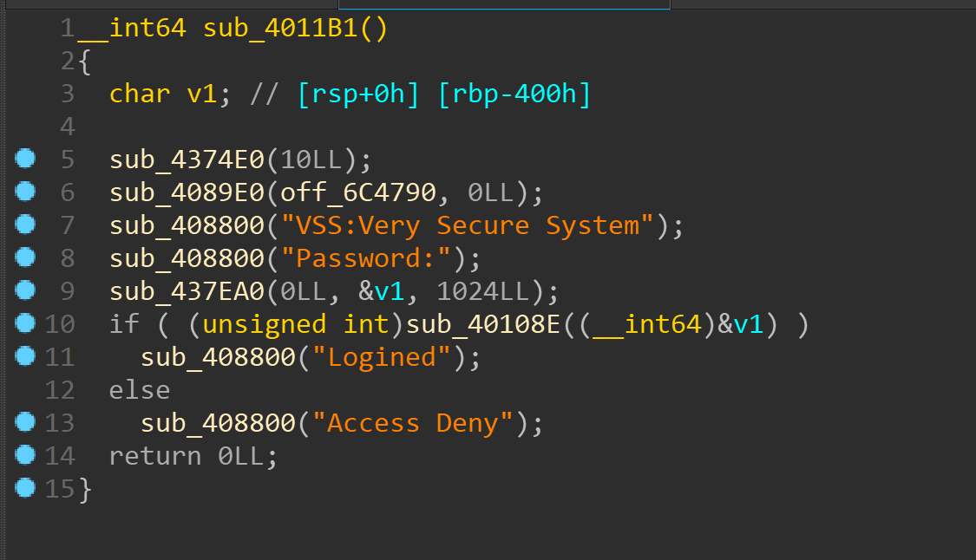Click sub_437EA0 read call
Image resolution: width=976 pixels, height=560 pixels.
click(187, 291)
